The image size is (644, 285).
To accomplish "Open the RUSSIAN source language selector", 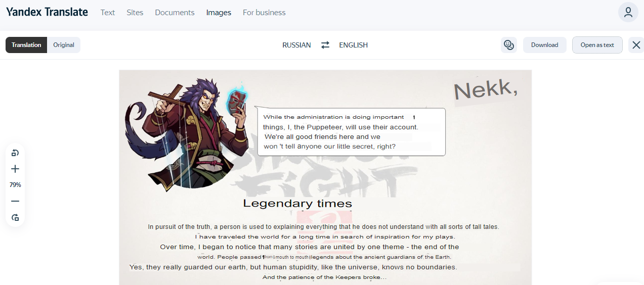I will point(296,45).
